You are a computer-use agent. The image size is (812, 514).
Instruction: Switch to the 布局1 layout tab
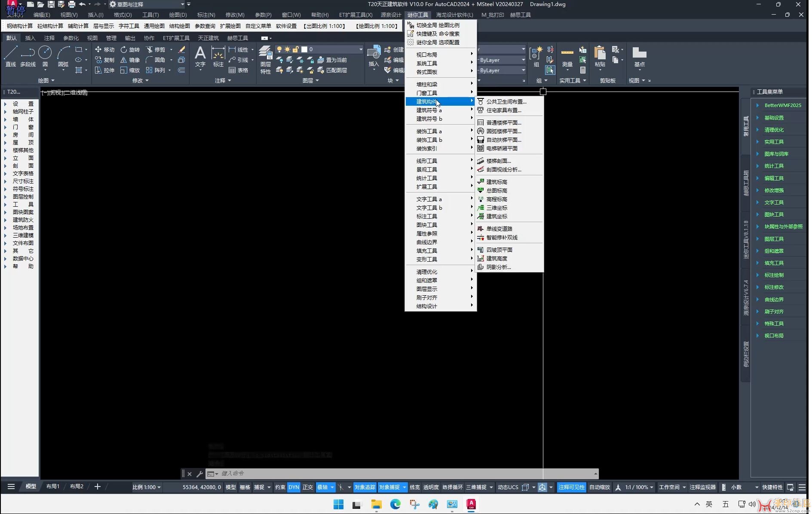(53, 486)
